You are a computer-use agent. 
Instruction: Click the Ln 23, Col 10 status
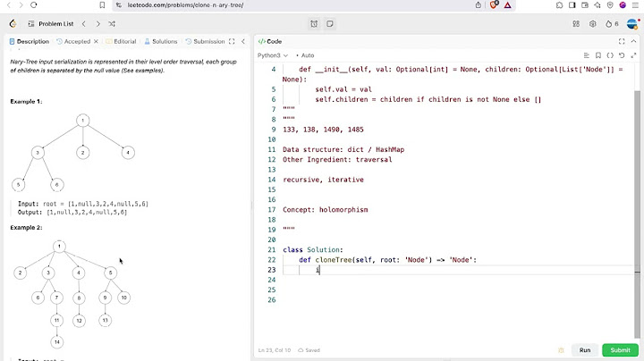point(275,350)
